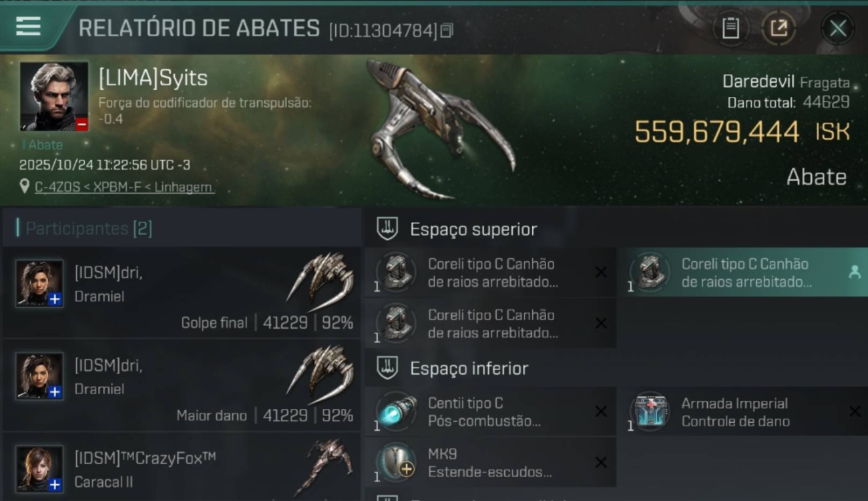Click X beside Centii tipo C Pós-combustão
The height and width of the screenshot is (501, 868).
601,411
